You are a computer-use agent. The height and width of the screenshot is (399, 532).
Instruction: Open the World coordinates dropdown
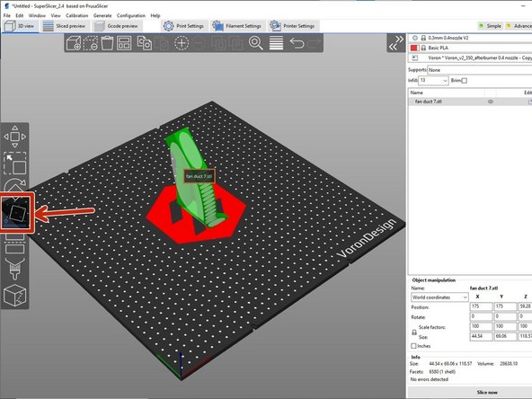439,297
